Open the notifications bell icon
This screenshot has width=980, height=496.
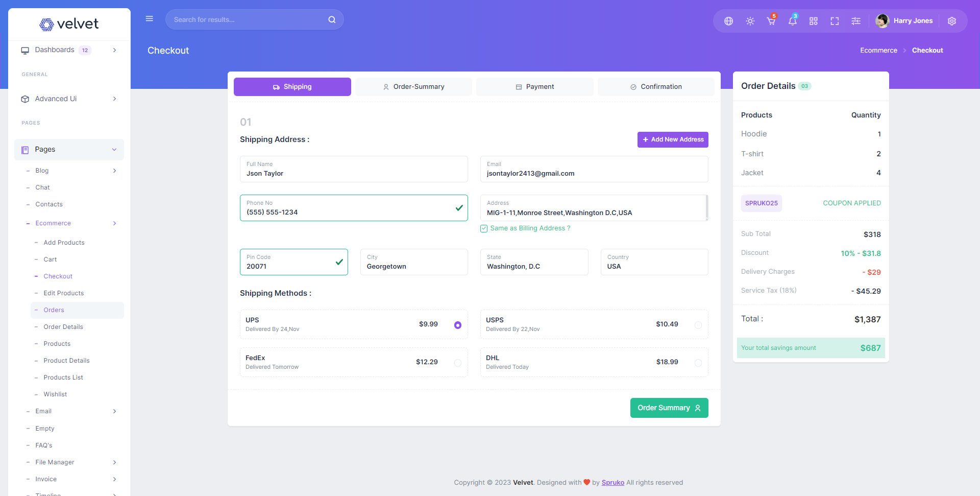(x=792, y=21)
